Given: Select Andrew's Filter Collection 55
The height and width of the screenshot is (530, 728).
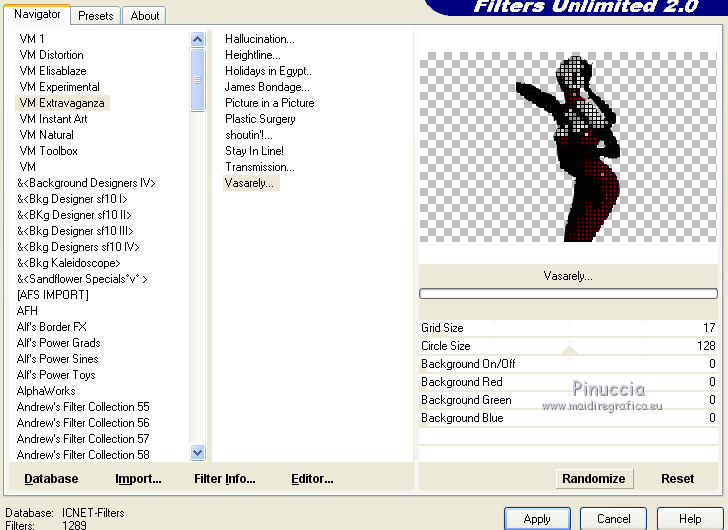Looking at the screenshot, I should [83, 407].
